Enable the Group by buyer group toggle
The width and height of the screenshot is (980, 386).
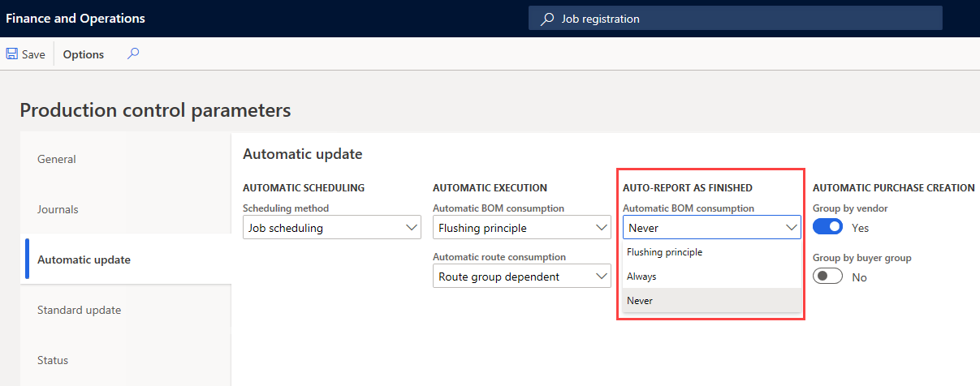(828, 277)
